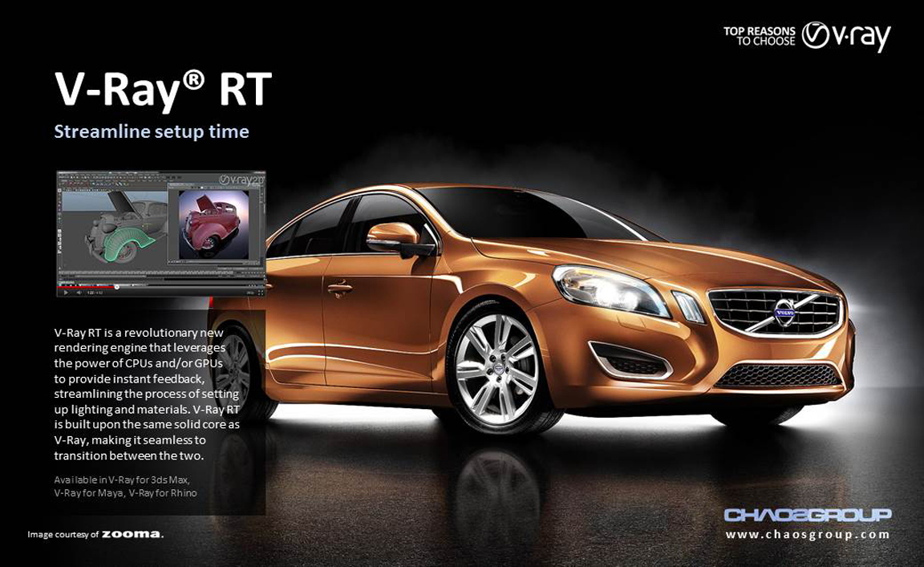Image resolution: width=924 pixels, height=567 pixels.
Task: Click the v-ray 2.0 watermark in video
Action: [241, 179]
